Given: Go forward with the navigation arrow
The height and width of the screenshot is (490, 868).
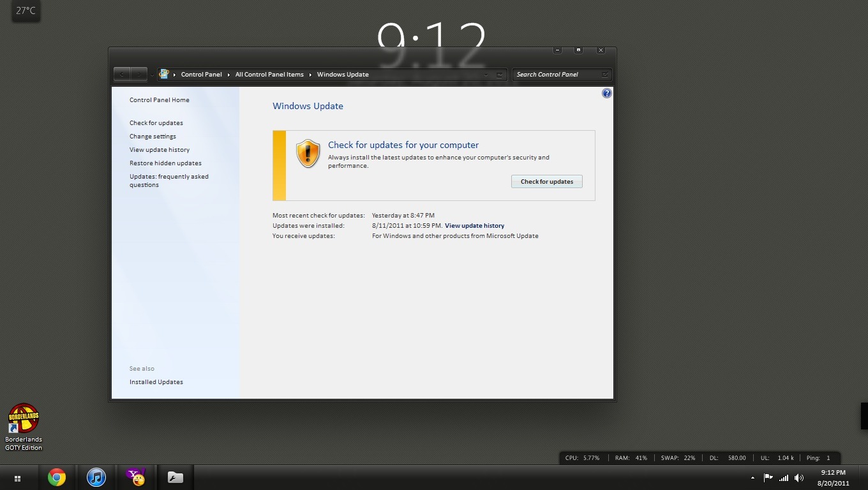Looking at the screenshot, I should [x=139, y=74].
